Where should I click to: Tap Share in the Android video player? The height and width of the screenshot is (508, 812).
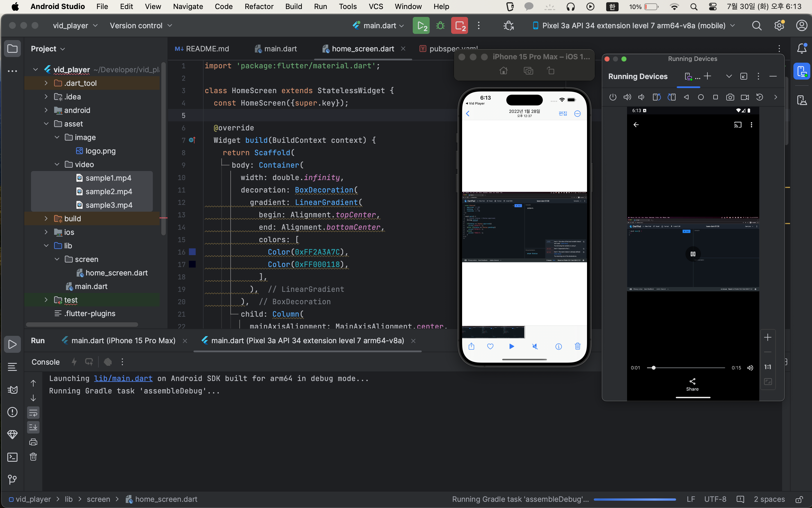(x=692, y=385)
